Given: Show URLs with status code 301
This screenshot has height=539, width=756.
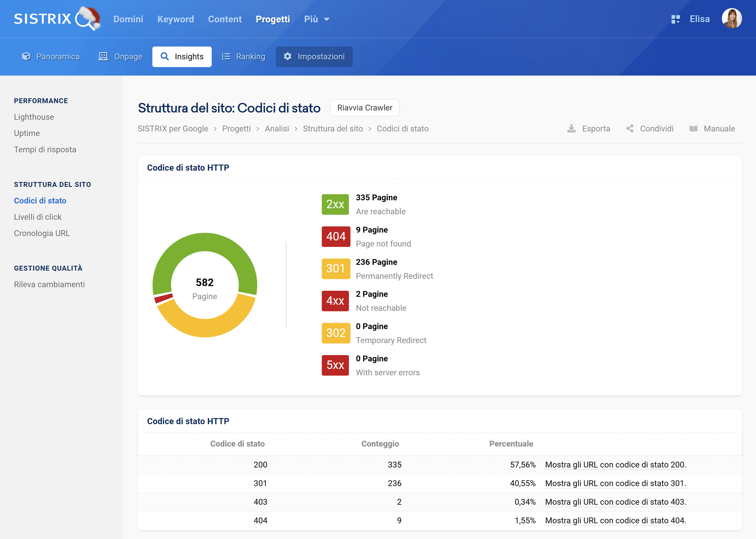Looking at the screenshot, I should click(615, 483).
